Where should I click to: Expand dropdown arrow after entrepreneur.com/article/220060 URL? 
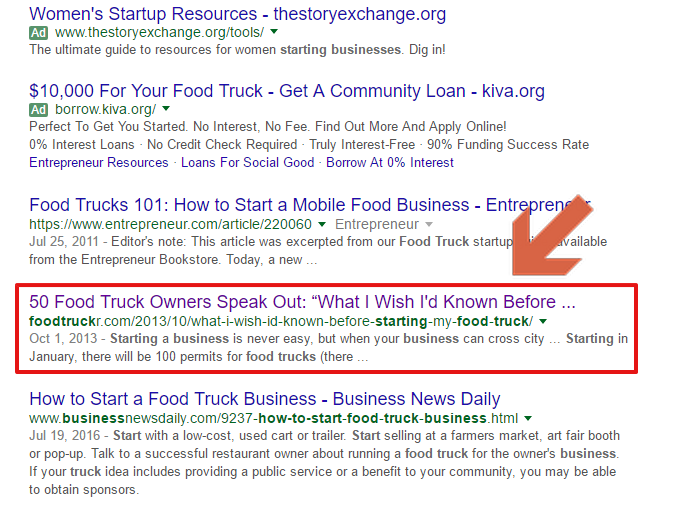(x=322, y=224)
